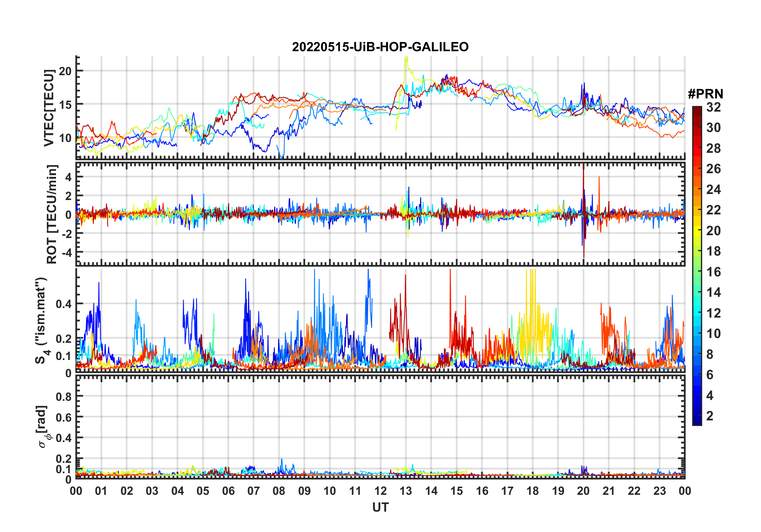
Task: Click the plot title 20220515-UiB-HOP-GALILEO
Action: pyautogui.click(x=380, y=47)
